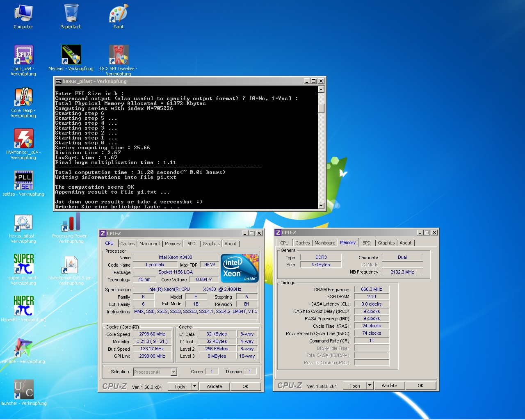The width and height of the screenshot is (525, 420).
Task: Click the DDR3 memory type field
Action: pos(321,257)
